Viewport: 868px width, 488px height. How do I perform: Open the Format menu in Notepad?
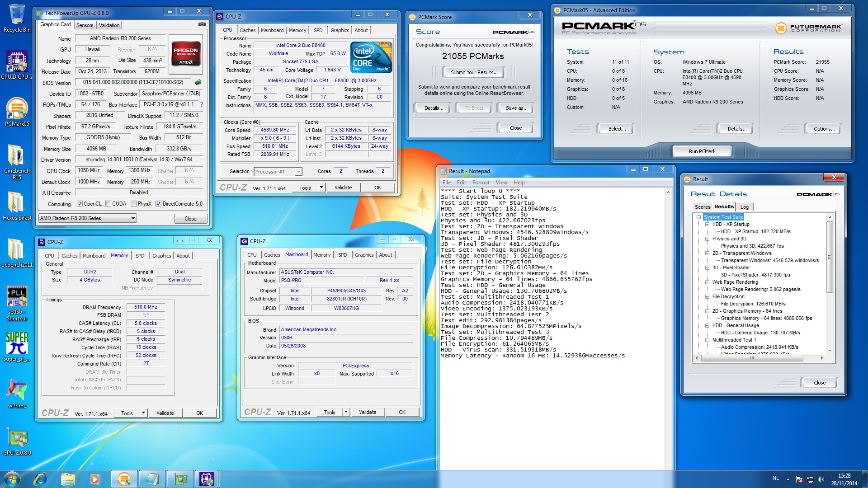click(x=481, y=183)
